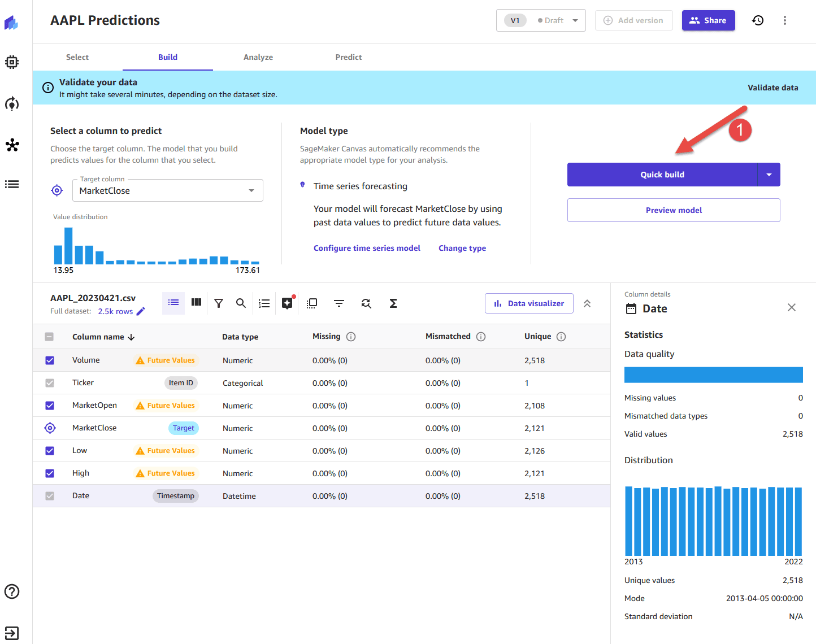Toggle the Ticker column checkbox
The width and height of the screenshot is (816, 644).
pyautogui.click(x=50, y=383)
